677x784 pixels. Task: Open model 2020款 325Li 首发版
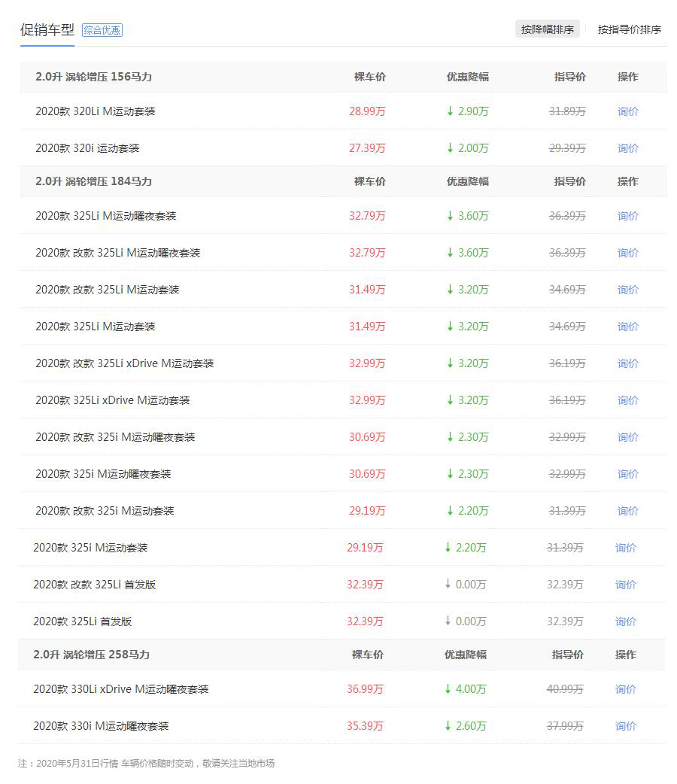(83, 621)
